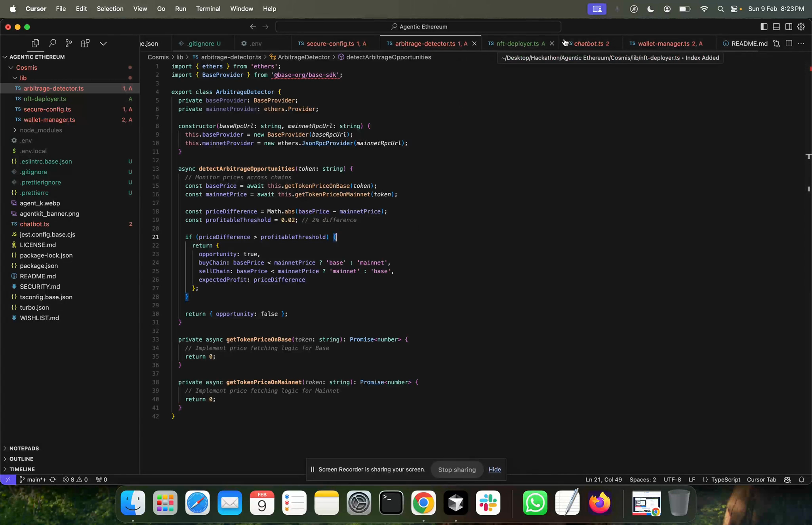Open the Selection menu

110,9
